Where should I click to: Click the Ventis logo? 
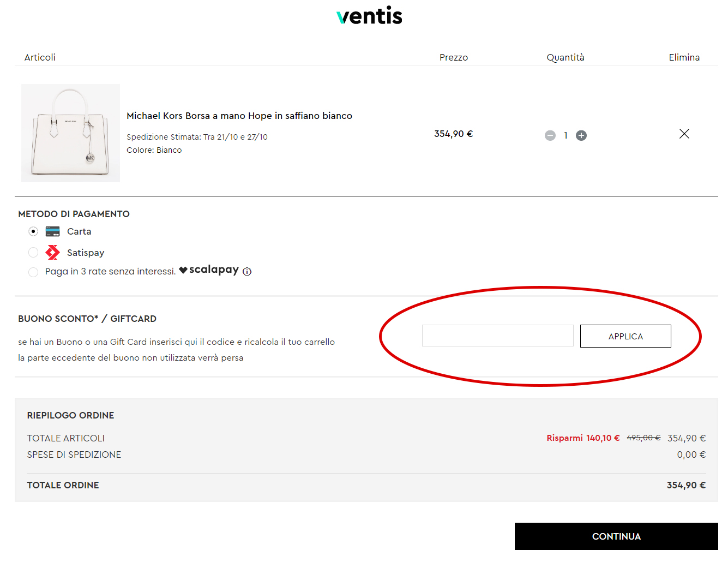(369, 15)
